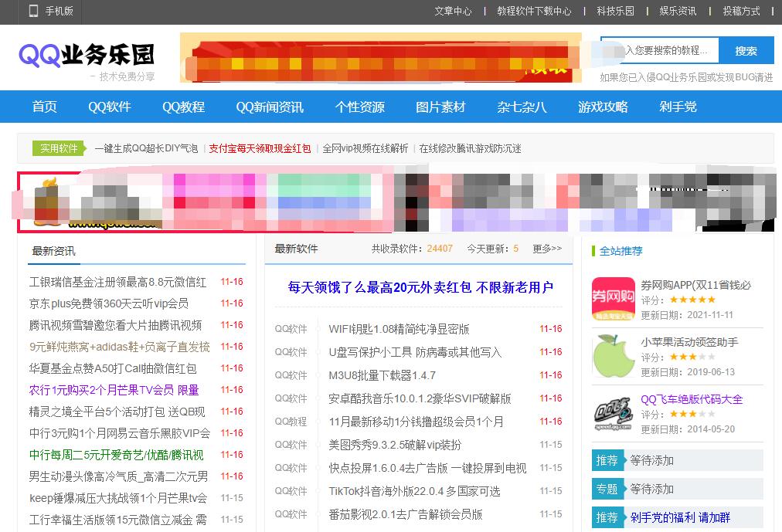Open the 杂七杂八 navigation tab
This screenshot has height=532, width=782.
coord(522,107)
